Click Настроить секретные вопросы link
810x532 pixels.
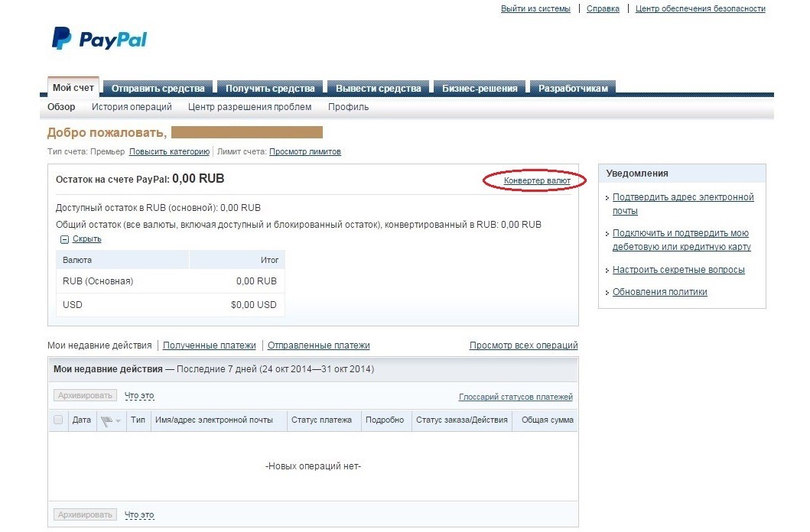point(678,269)
